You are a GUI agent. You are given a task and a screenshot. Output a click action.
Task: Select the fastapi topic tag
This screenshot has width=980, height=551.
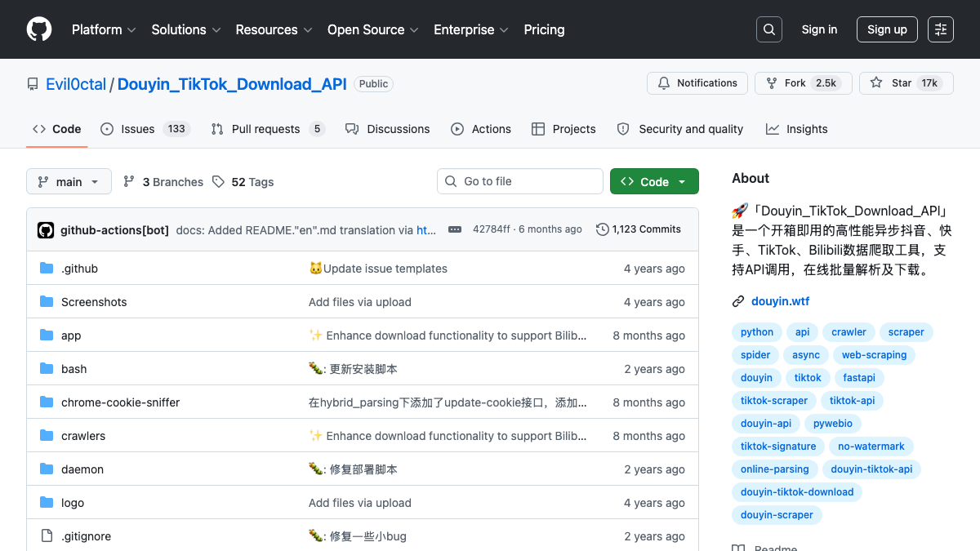858,378
